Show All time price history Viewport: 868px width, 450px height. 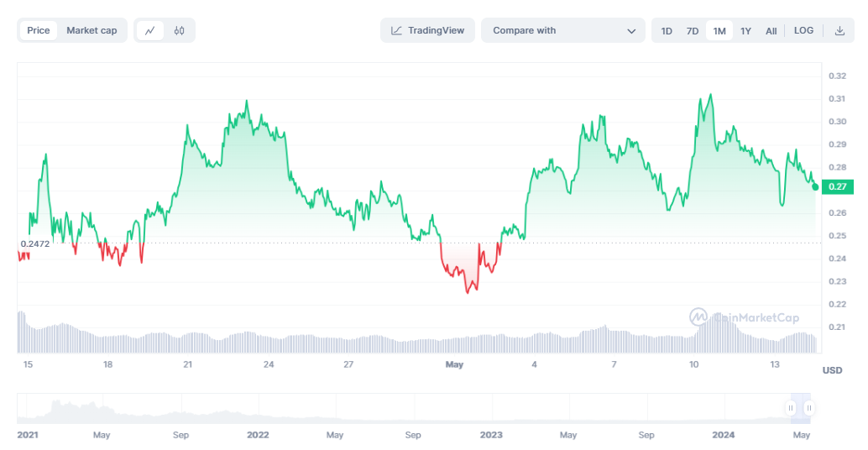tap(771, 31)
